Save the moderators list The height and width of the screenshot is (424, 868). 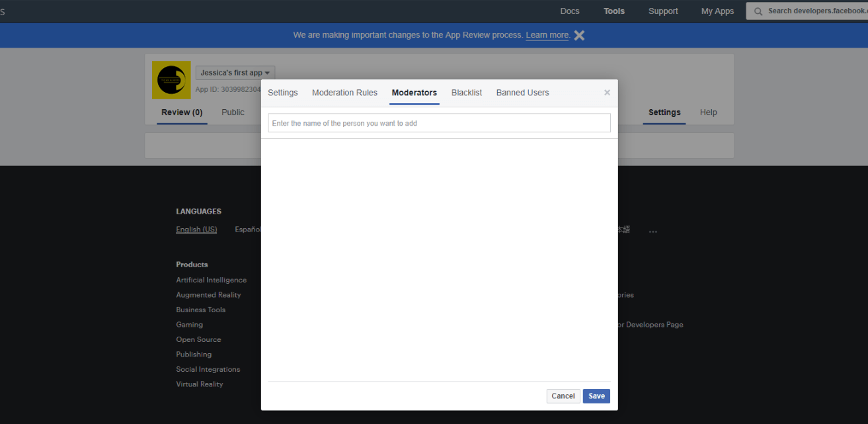point(596,396)
